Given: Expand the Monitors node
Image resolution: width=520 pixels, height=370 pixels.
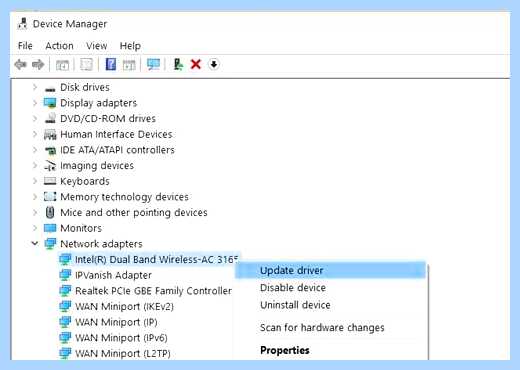Looking at the screenshot, I should coord(35,228).
